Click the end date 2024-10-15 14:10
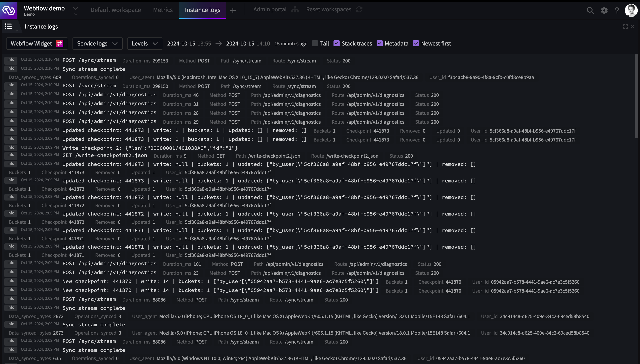 click(x=248, y=44)
